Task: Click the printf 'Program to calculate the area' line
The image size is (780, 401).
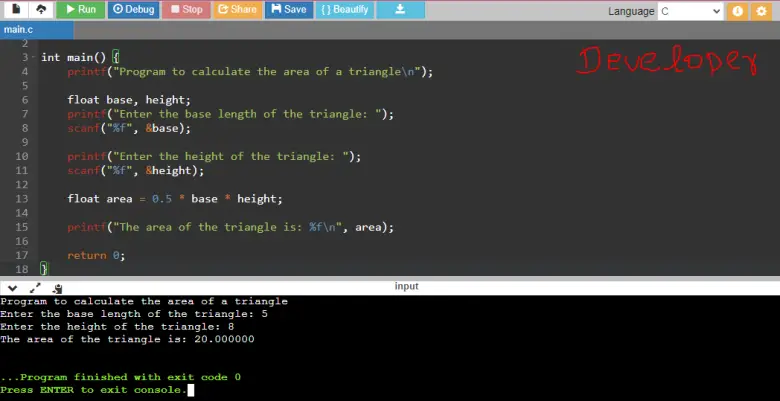Action: [x=250, y=72]
